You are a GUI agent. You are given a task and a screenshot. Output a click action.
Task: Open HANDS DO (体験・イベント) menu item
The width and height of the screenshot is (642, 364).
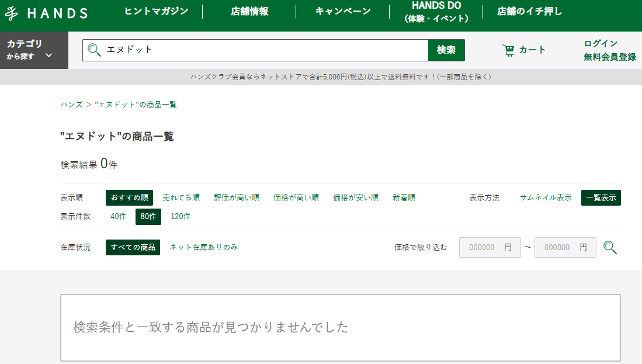click(436, 12)
